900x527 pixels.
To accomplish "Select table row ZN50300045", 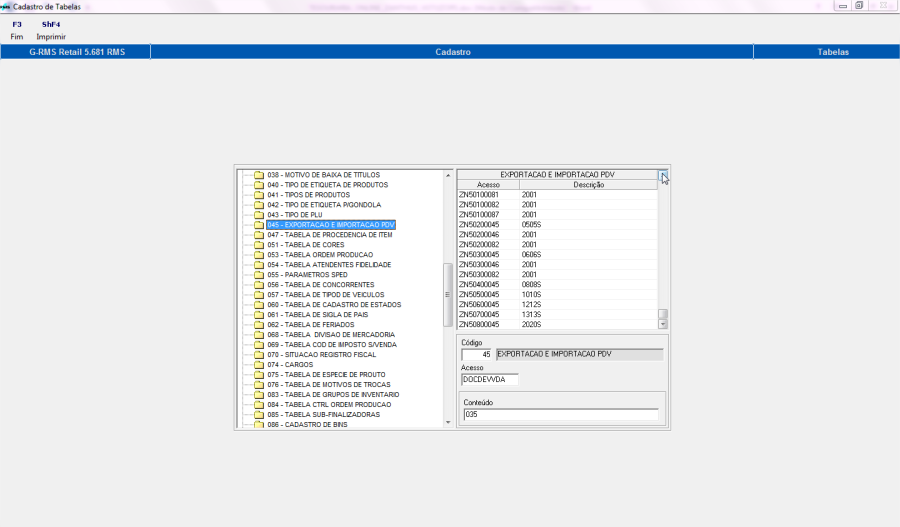I will coord(557,254).
